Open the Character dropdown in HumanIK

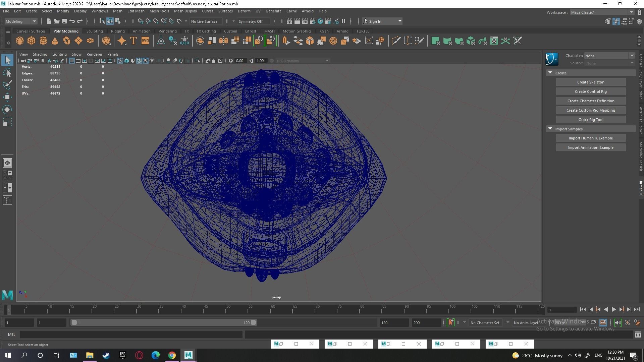coord(609,56)
